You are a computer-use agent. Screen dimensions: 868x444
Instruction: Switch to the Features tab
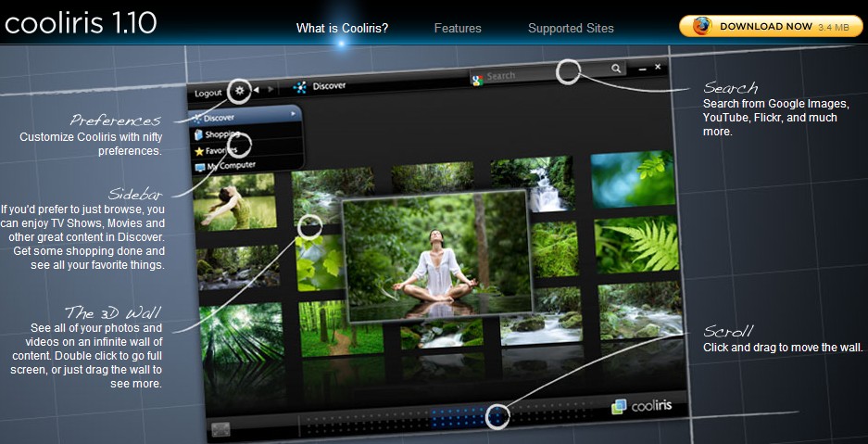[x=458, y=28]
